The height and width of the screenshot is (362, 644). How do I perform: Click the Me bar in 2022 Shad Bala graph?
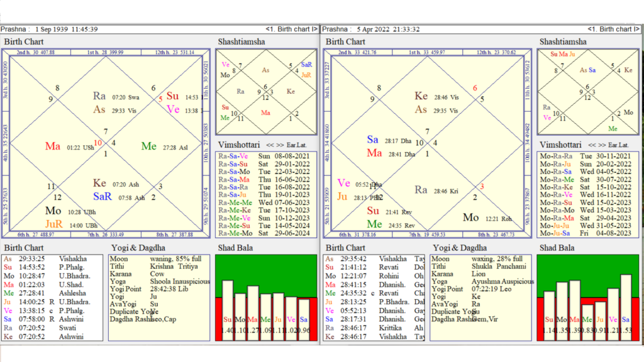coord(587,322)
